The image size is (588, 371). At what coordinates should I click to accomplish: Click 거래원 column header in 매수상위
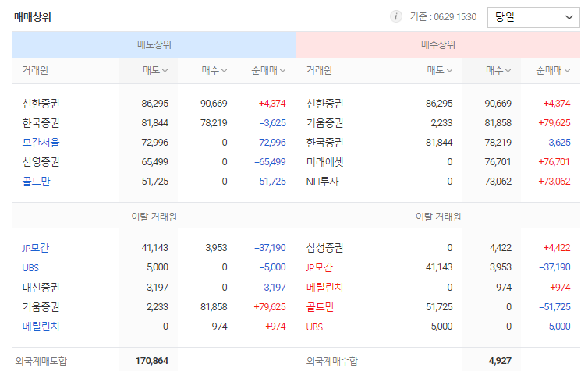tap(319, 70)
